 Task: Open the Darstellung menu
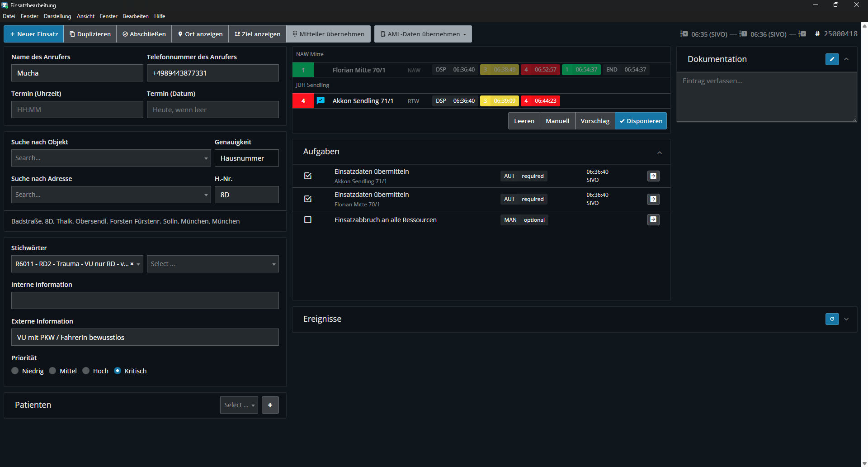pos(57,16)
